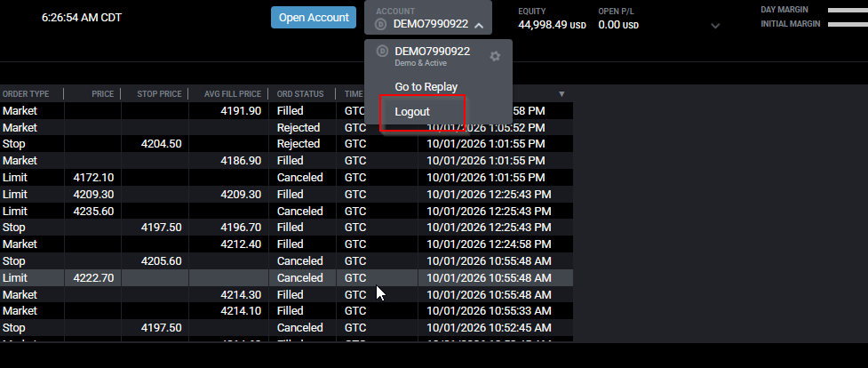
Task: Sort by the AVG FILL PRICE column header
Action: (x=233, y=94)
